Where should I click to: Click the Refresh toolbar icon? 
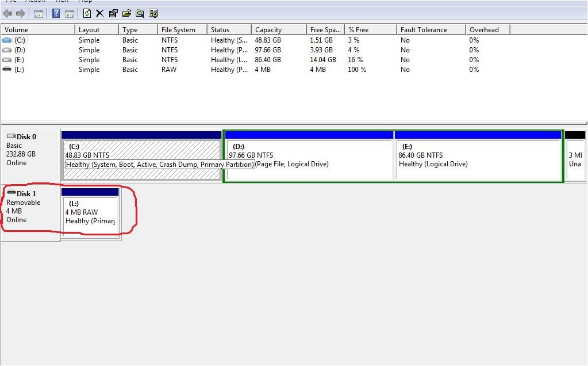tap(87, 13)
